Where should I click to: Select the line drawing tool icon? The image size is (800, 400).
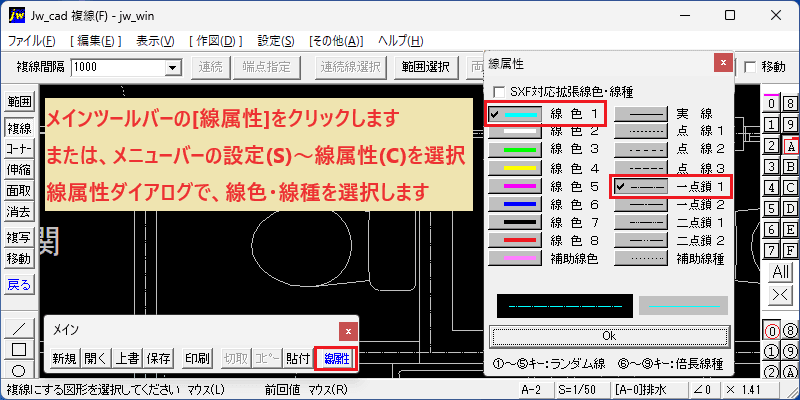point(19,328)
